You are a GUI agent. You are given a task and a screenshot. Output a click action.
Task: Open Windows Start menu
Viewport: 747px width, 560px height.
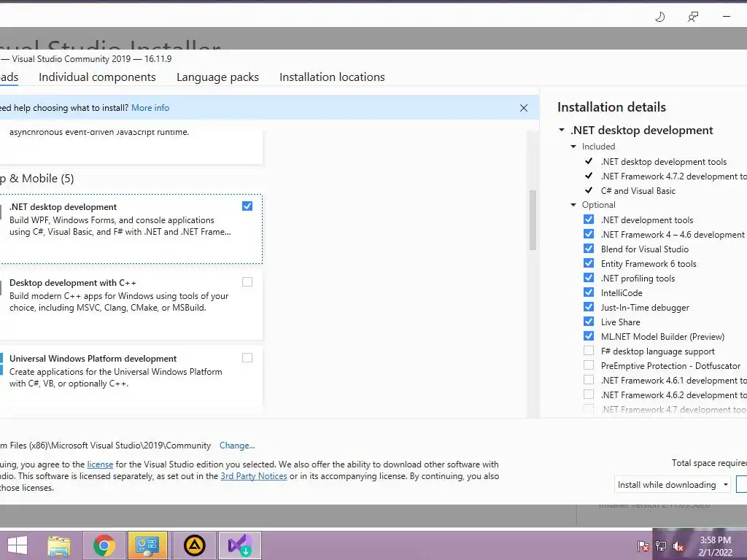click(18, 545)
